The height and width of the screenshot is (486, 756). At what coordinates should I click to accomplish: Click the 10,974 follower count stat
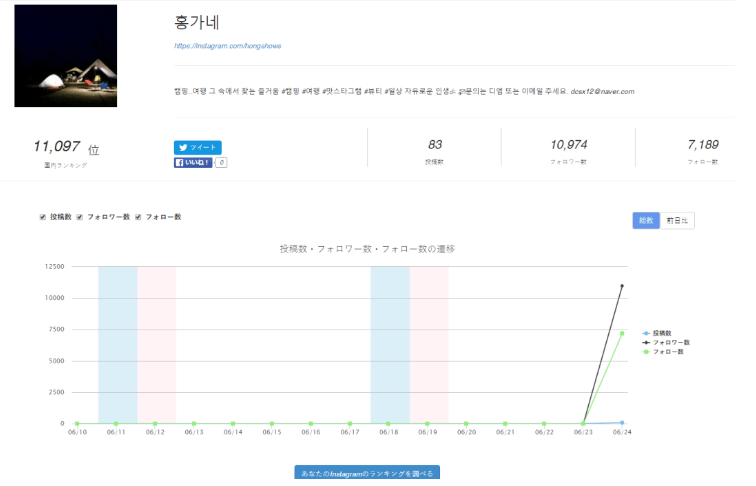pyautogui.click(x=568, y=145)
